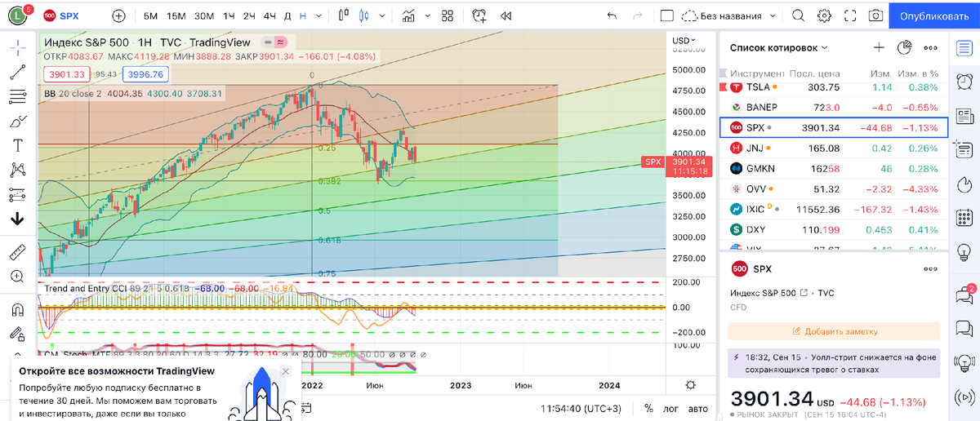Screen dimensions: 980x421
Task: Open the chart patterns tool
Action: 17,170
